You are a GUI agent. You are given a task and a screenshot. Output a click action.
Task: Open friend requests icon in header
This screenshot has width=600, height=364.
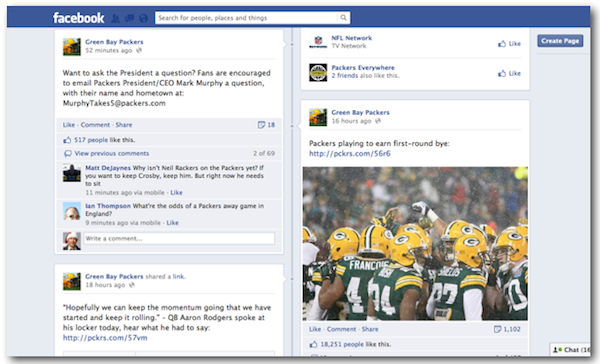[x=115, y=18]
